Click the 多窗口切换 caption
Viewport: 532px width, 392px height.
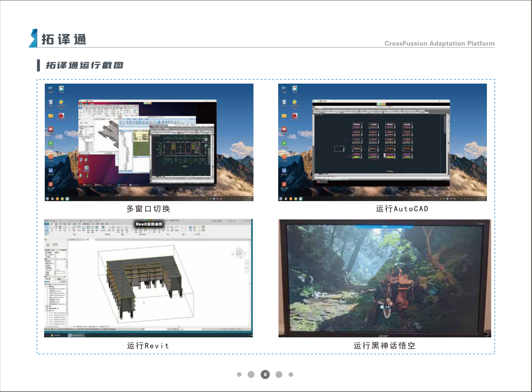(x=148, y=209)
